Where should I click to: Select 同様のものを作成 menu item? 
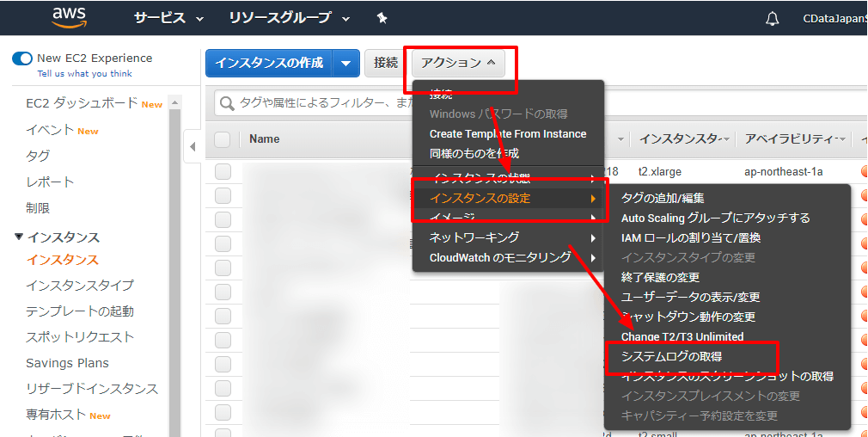(x=474, y=153)
